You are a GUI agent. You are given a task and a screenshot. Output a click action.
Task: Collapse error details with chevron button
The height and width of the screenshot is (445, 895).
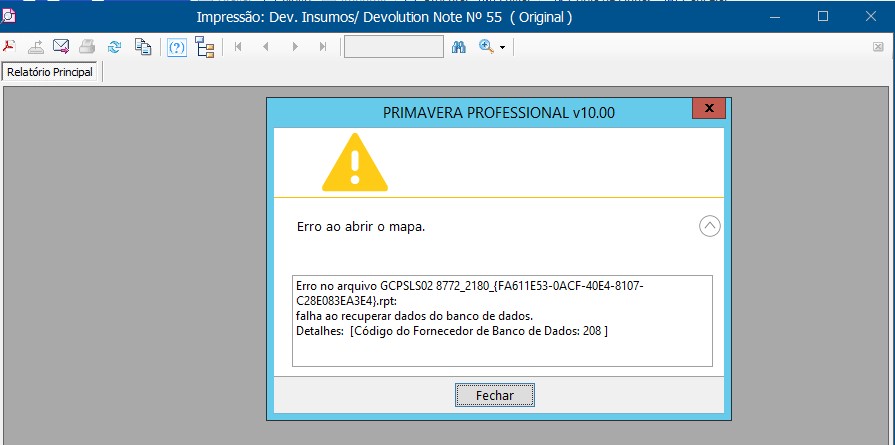pos(709,226)
